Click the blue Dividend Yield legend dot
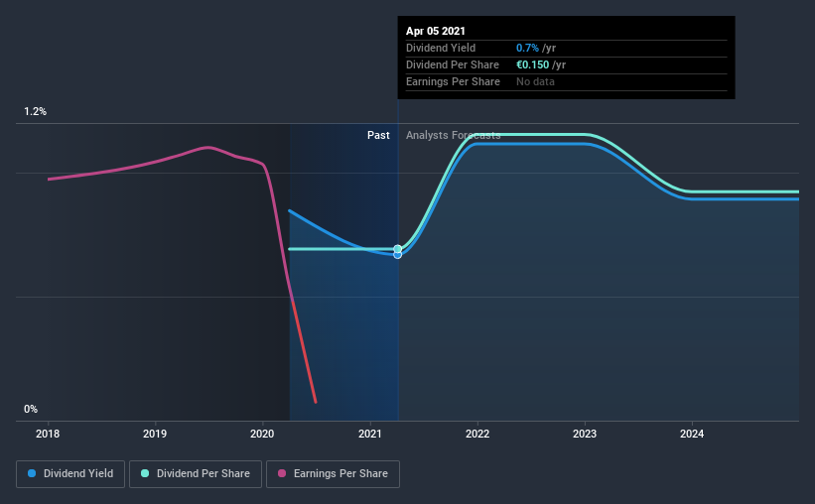The image size is (815, 504). tap(32, 473)
